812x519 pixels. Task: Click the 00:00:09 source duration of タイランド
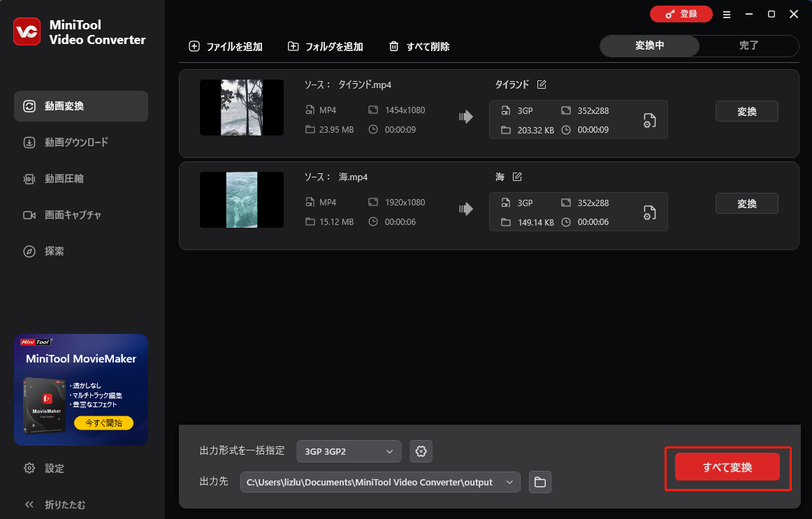[400, 129]
